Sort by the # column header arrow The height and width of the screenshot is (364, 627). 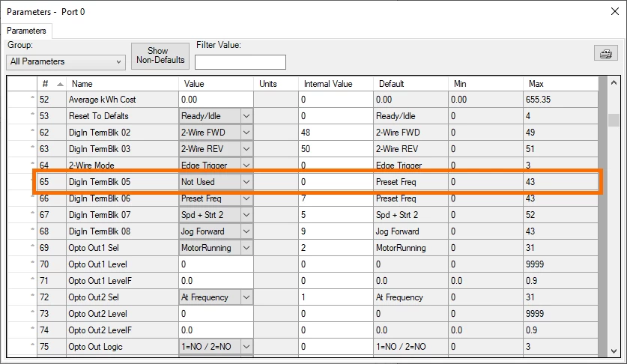coord(60,84)
